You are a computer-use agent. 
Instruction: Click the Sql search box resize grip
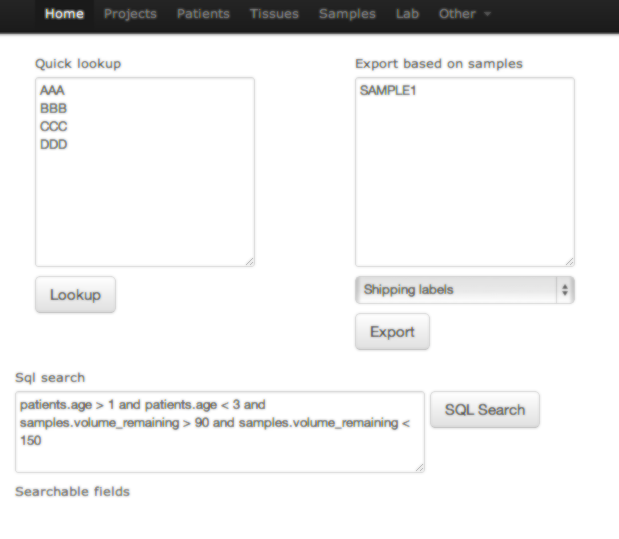(420, 468)
